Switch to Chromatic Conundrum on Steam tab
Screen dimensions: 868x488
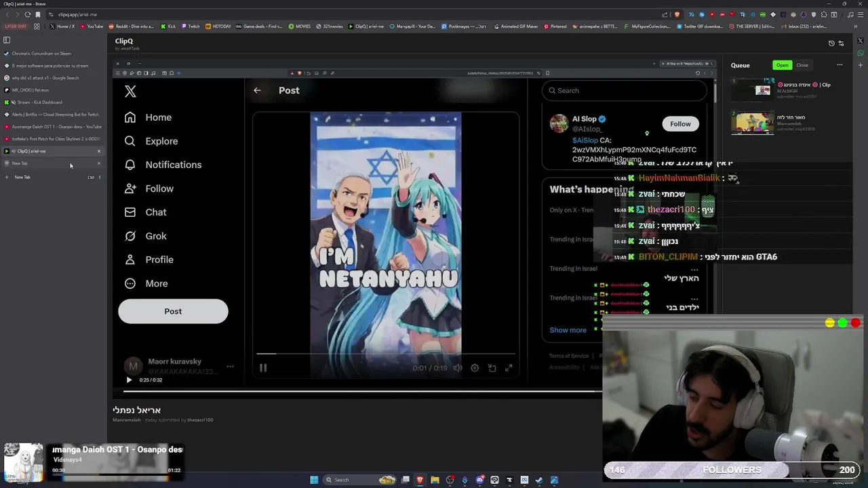tap(52, 54)
